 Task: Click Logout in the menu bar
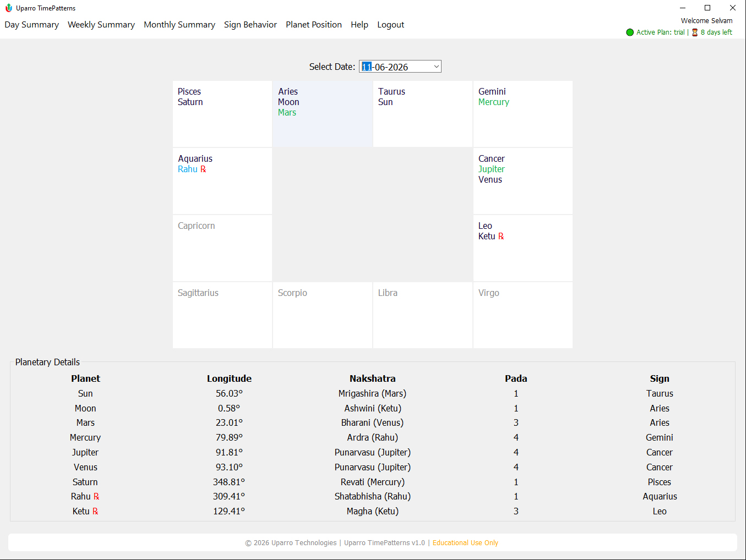(x=391, y=25)
